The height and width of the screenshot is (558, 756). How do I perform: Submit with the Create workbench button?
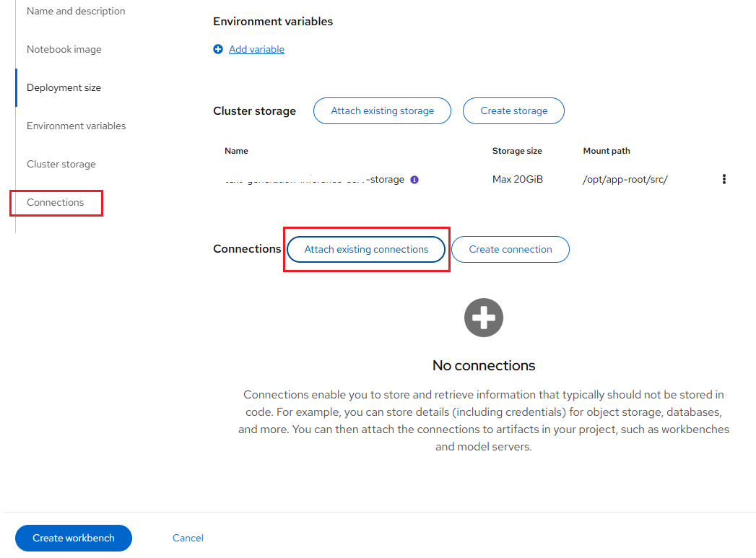coord(74,539)
